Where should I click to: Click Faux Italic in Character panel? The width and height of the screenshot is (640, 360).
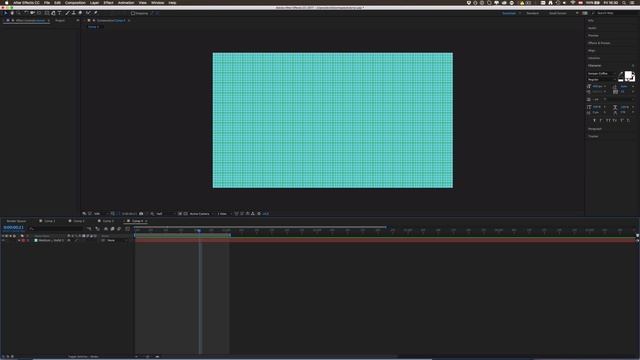pos(601,120)
